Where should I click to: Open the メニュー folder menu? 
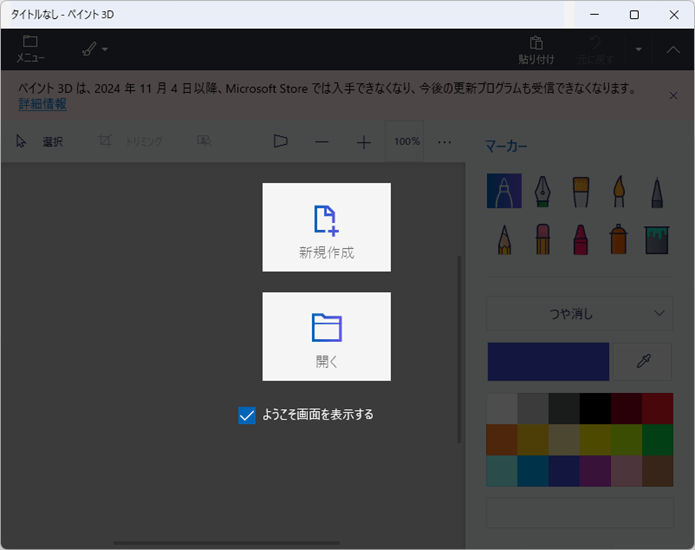coord(30,49)
